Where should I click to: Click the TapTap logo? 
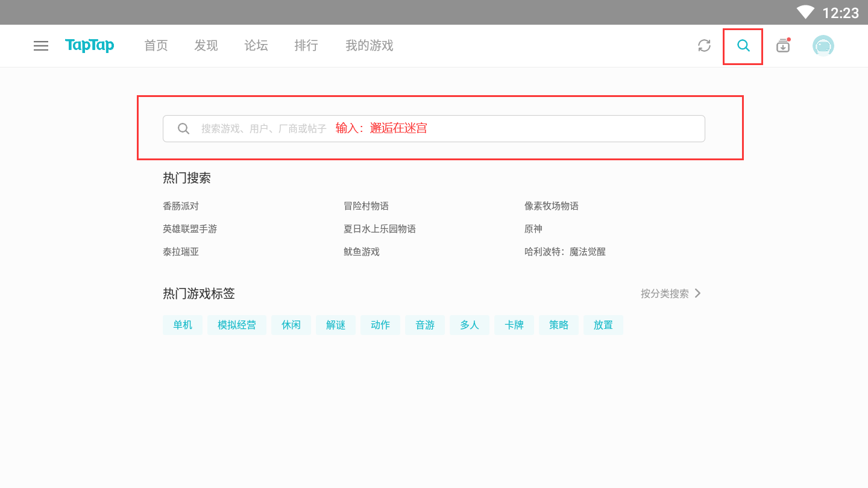pos(90,45)
